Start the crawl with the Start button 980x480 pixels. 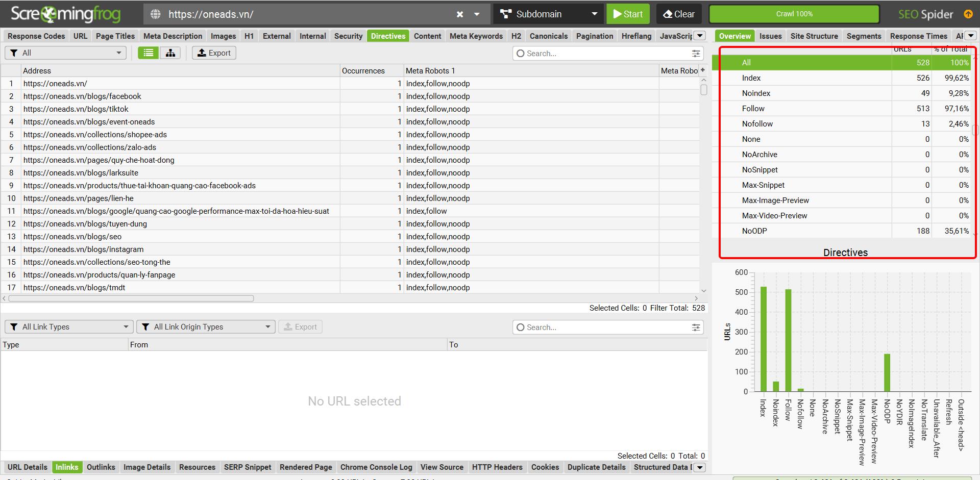[628, 14]
